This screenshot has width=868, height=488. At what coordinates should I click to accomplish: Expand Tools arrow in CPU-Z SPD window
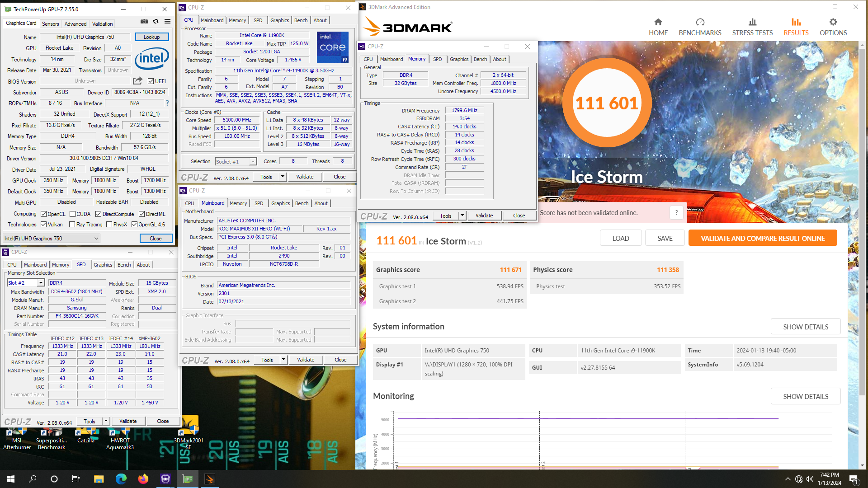tap(106, 421)
